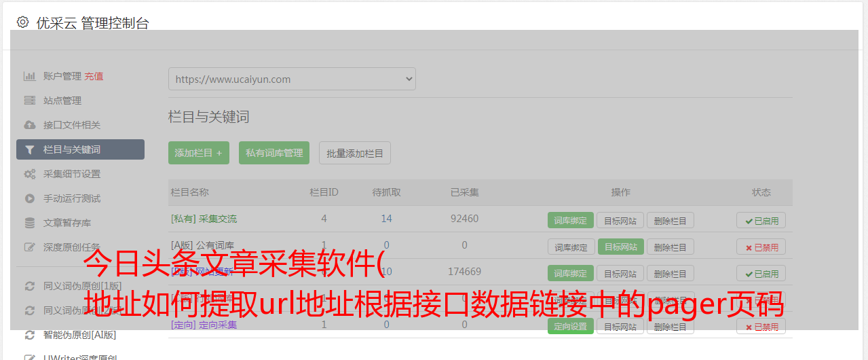Open 采集细节设置 in the sidebar

[72, 174]
